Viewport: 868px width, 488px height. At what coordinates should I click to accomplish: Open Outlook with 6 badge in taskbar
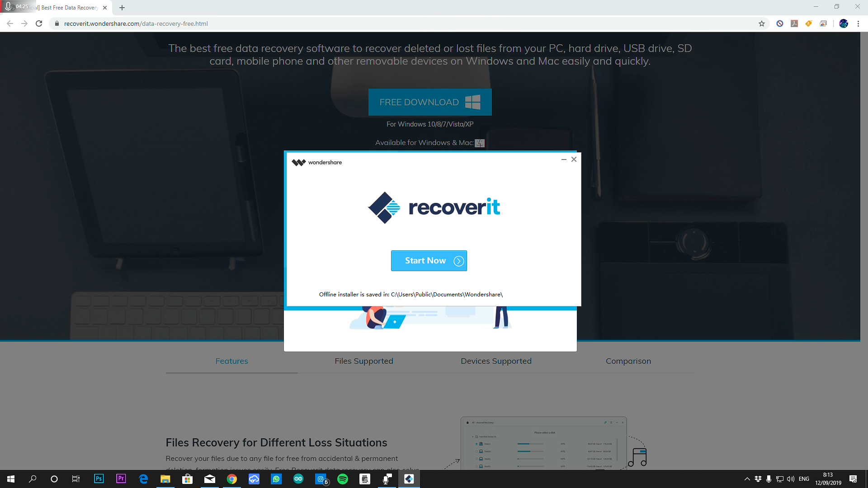(x=321, y=479)
